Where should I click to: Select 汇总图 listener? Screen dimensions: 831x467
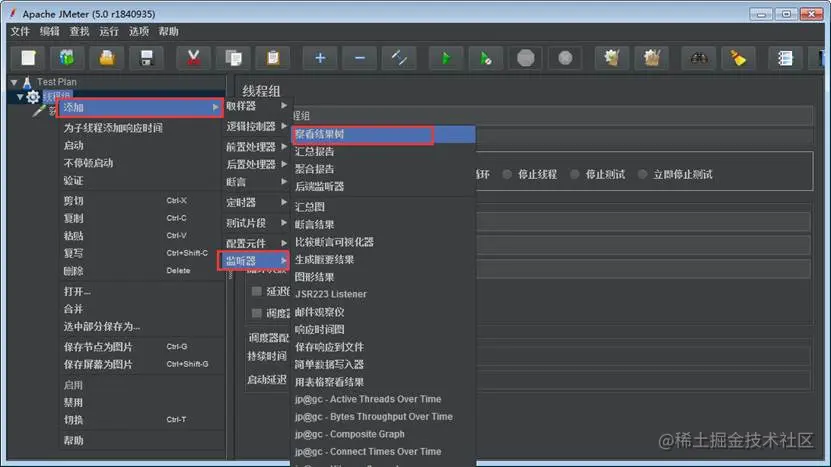pyautogui.click(x=384, y=207)
